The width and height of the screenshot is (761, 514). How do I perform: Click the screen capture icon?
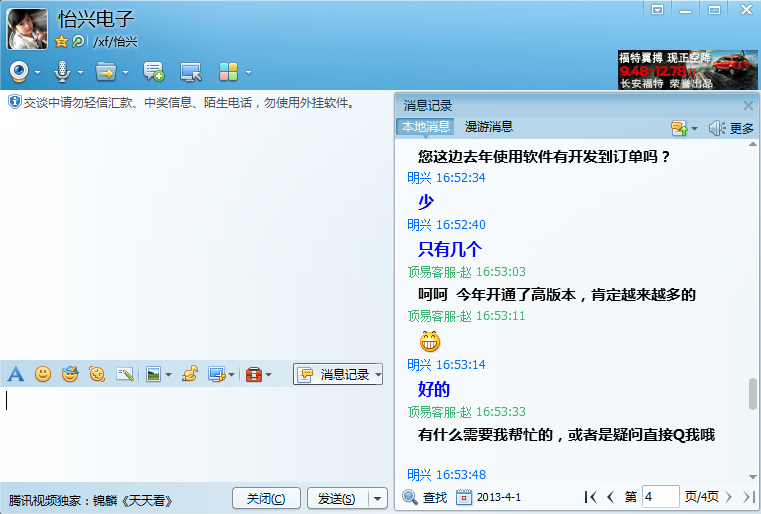tap(215, 374)
